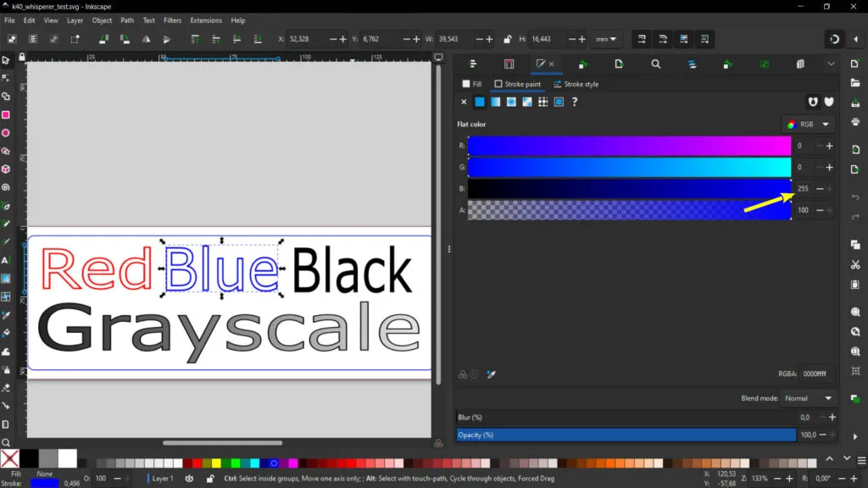Open the XML editor icon

[x=799, y=64]
